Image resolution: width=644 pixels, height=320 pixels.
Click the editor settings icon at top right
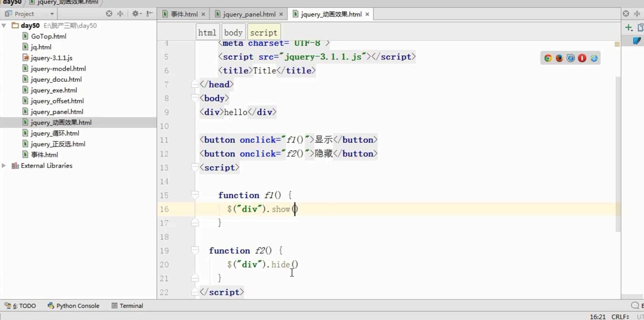626,14
